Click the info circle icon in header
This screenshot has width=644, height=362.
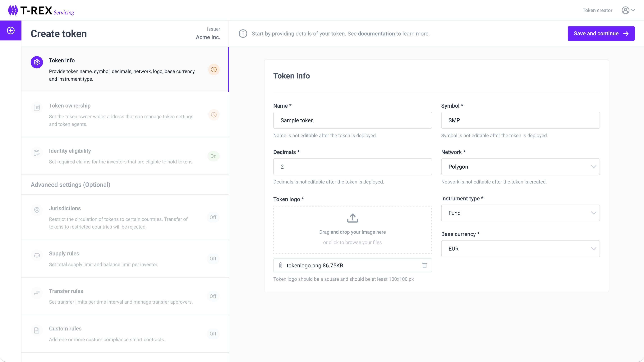pyautogui.click(x=243, y=34)
